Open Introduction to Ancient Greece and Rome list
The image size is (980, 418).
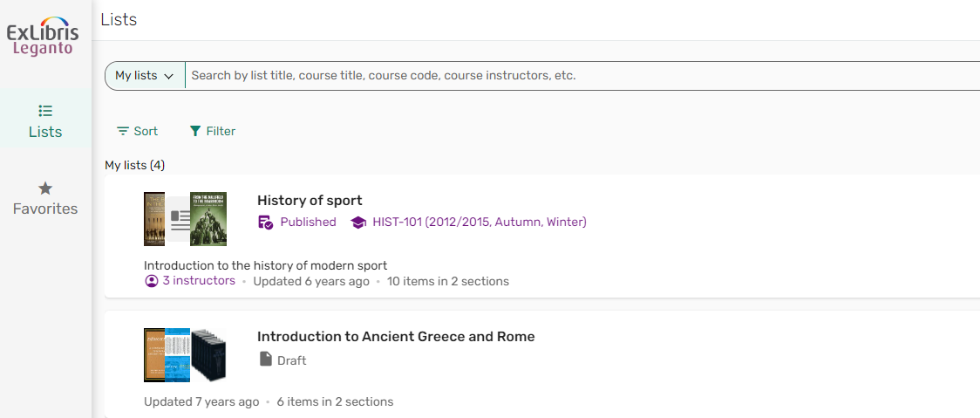[396, 337]
